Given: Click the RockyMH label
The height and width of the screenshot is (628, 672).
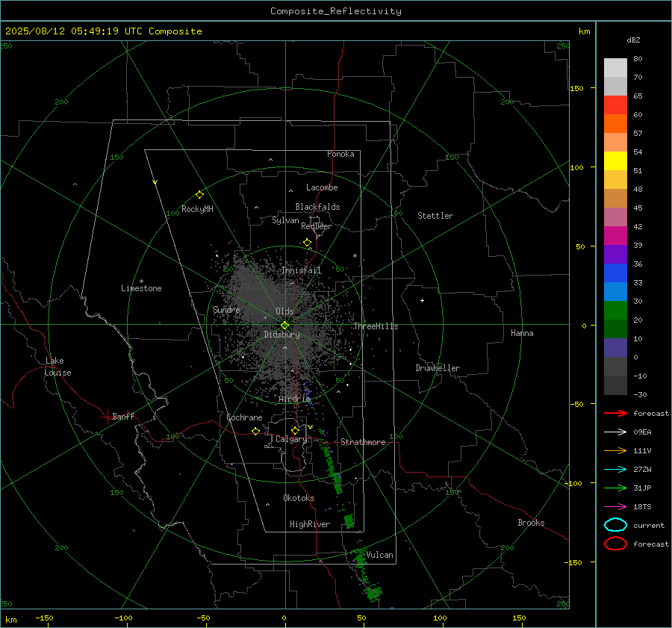Looking at the screenshot, I should click(x=197, y=209).
